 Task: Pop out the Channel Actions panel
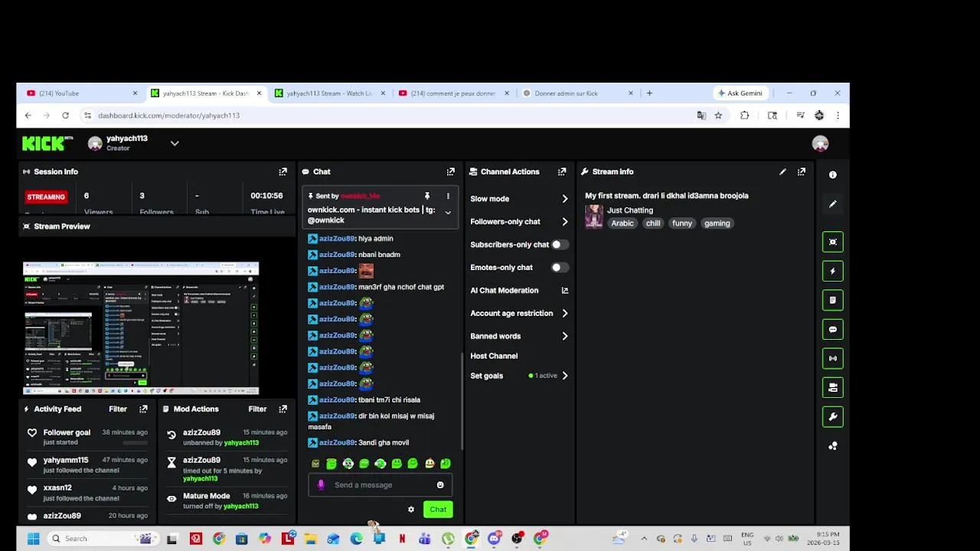coord(562,172)
